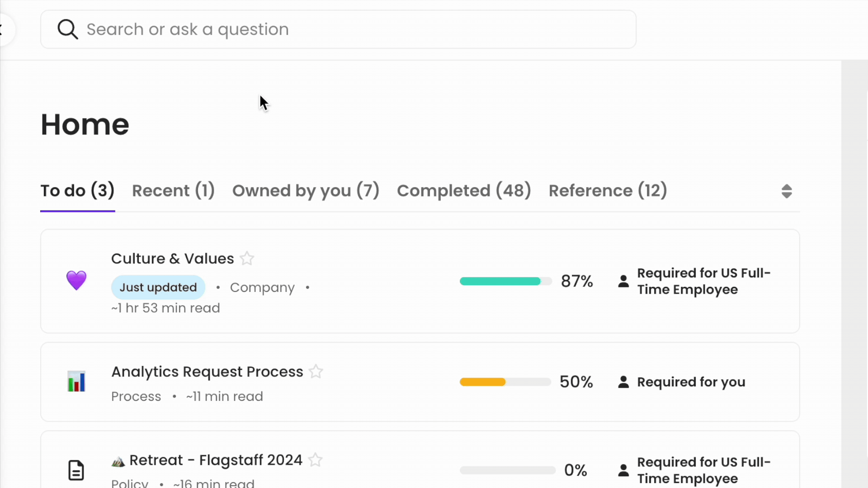The image size is (868, 488).
Task: Open the sort order dropdown arrows
Action: (x=787, y=191)
